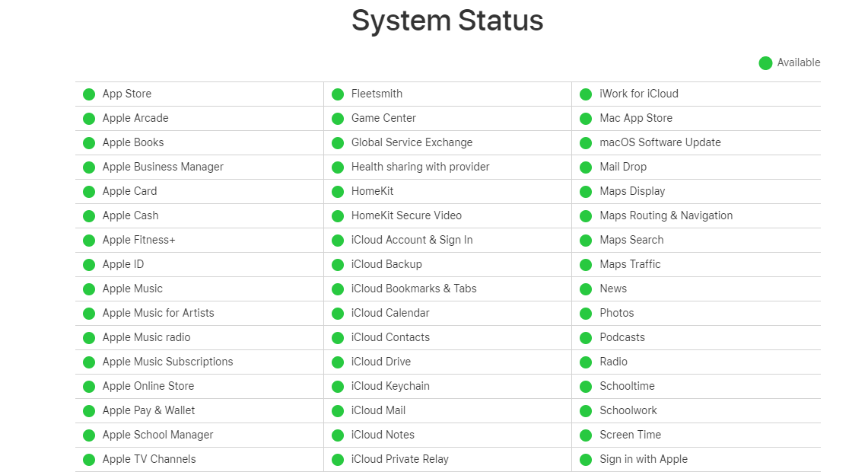Image resolution: width=868 pixels, height=472 pixels.
Task: Click the System Status heading
Action: point(447,21)
